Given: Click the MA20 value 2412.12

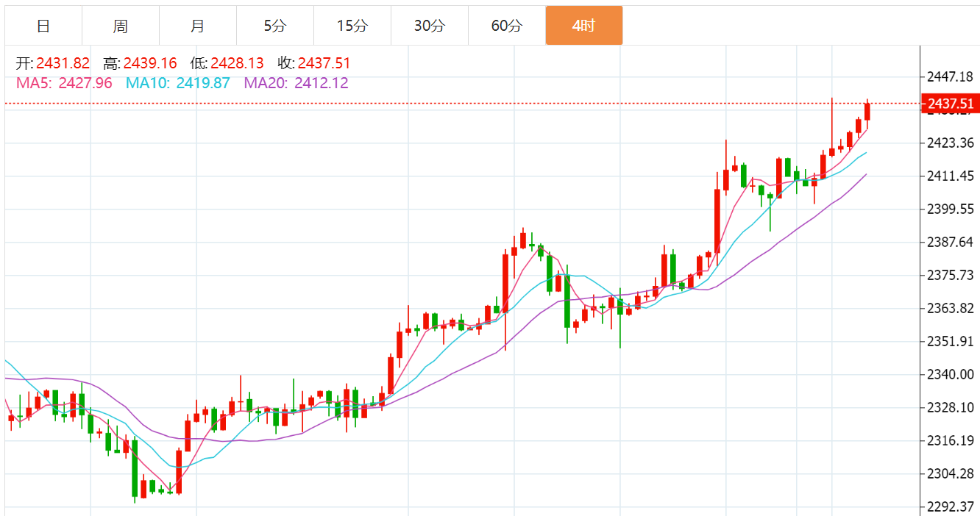Looking at the screenshot, I should pyautogui.click(x=322, y=83).
